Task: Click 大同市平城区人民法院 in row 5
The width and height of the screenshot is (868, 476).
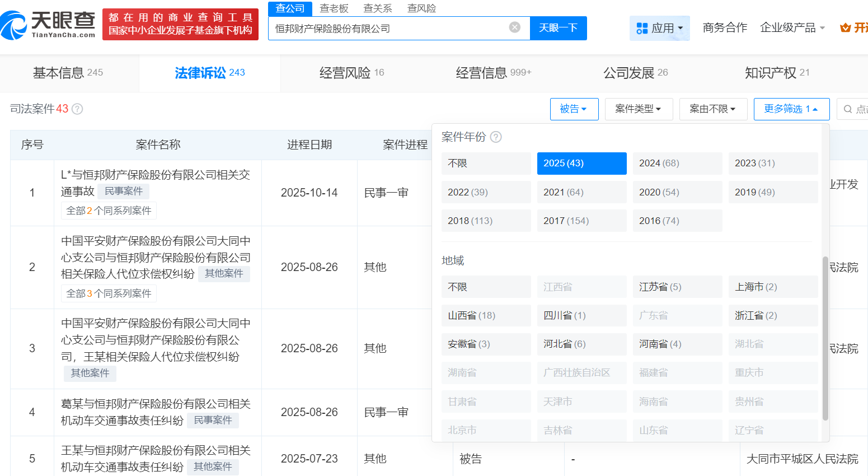Action: (803, 459)
